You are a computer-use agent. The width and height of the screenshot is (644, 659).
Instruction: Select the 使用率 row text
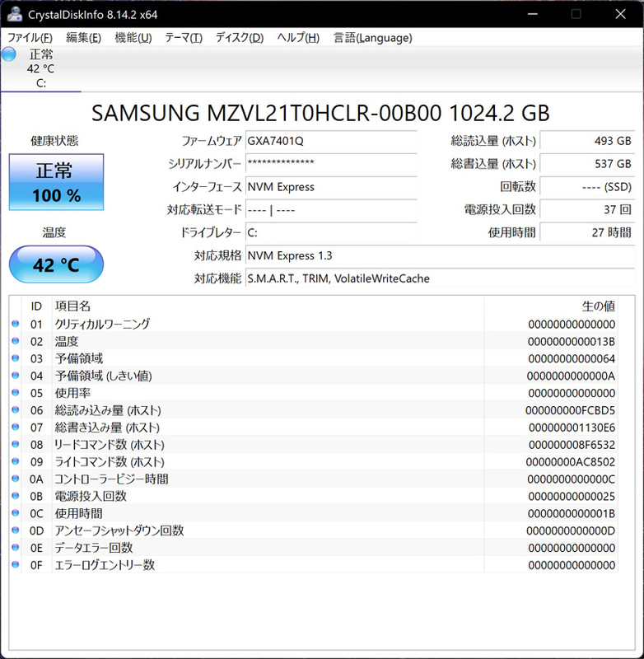coord(72,393)
